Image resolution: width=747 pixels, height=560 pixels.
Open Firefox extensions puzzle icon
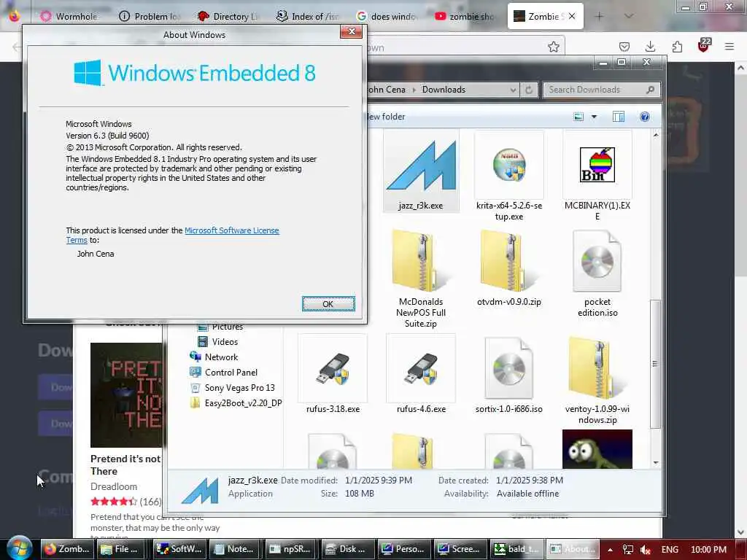pos(677,47)
